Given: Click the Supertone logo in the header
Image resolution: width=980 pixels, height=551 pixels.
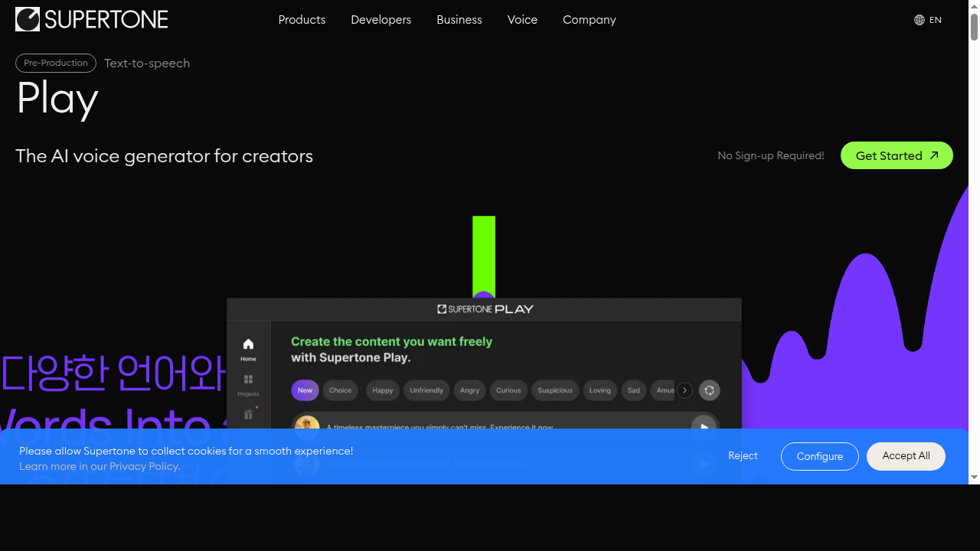Looking at the screenshot, I should [x=92, y=20].
